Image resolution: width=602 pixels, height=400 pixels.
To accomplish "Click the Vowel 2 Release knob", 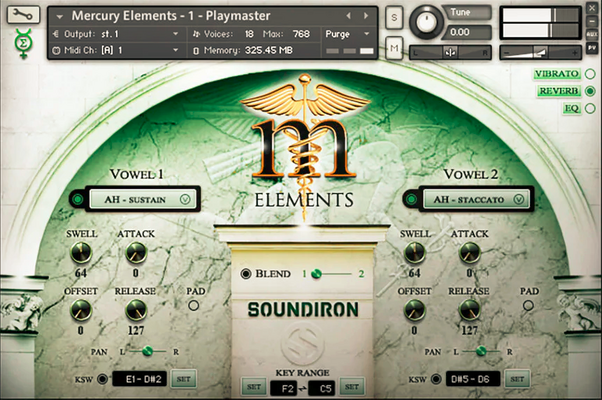I will pos(470,310).
